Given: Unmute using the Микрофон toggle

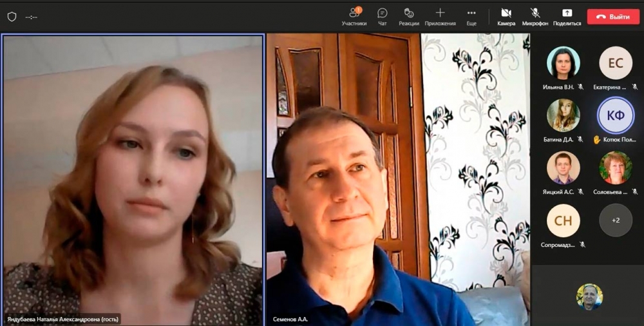Looking at the screenshot, I should (x=535, y=16).
